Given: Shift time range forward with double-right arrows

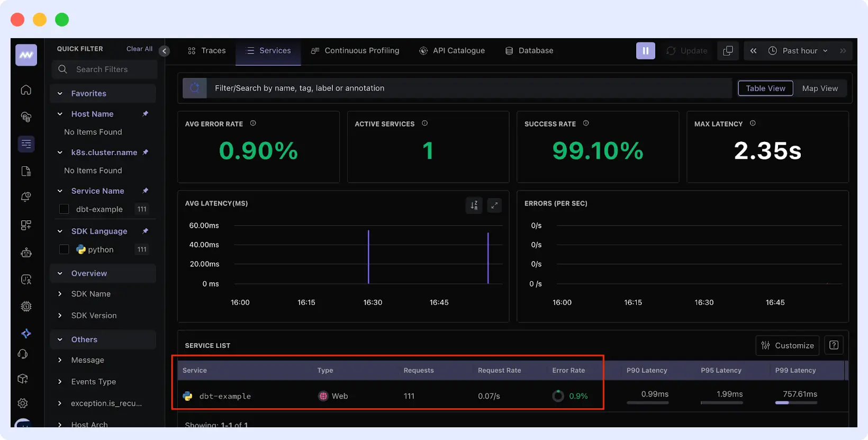Looking at the screenshot, I should click(x=843, y=51).
